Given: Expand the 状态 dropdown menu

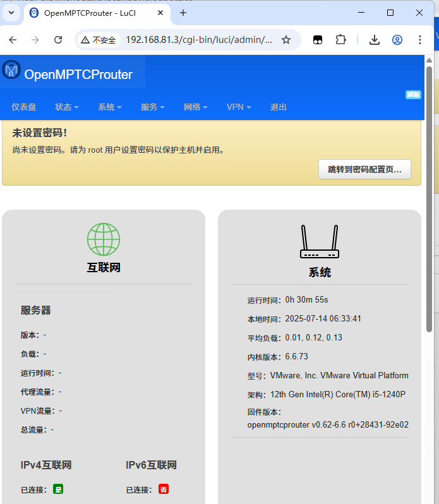Looking at the screenshot, I should (x=66, y=107).
